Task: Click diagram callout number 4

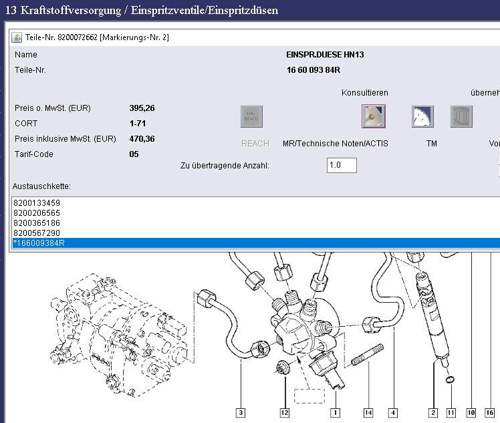Action: 393,413
